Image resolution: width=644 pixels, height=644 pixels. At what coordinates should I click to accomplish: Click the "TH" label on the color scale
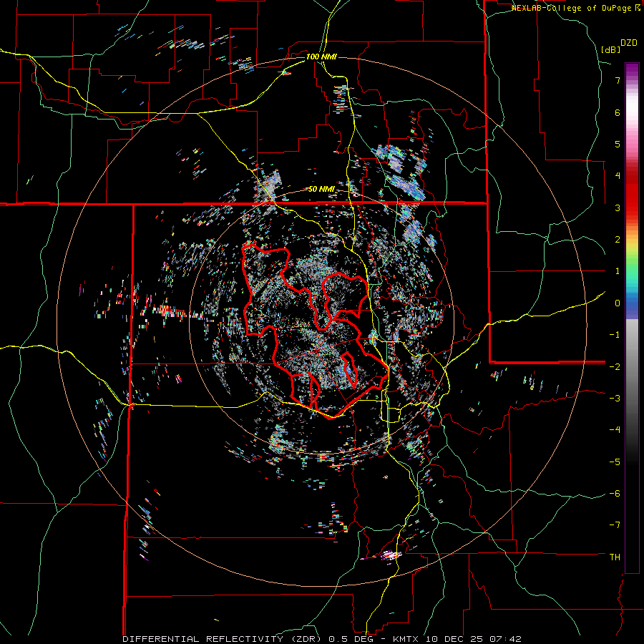click(x=615, y=557)
